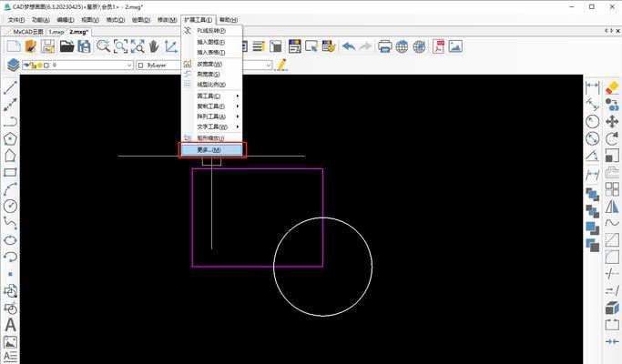Screen dimensions: 622x364
Task: Click the first globe icon
Action: pyautogui.click(x=402, y=46)
